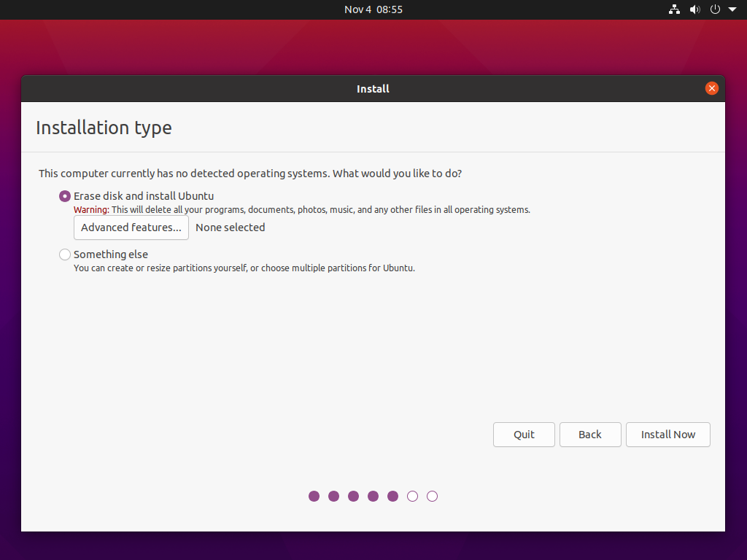
Task: Go back with the Back button
Action: pos(590,435)
